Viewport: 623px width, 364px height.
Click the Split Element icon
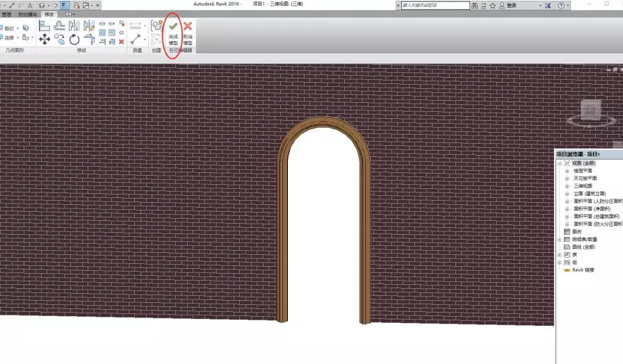point(102,24)
